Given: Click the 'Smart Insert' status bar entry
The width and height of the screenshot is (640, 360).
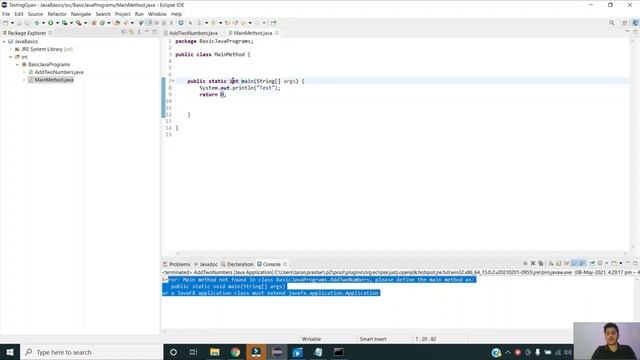Looking at the screenshot, I should click(x=373, y=339).
